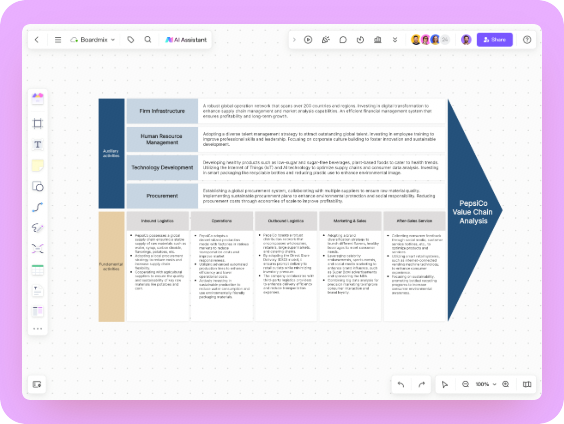Viewport: 564px width, 424px height.
Task: Click the first collaborator avatar
Action: 416,40
